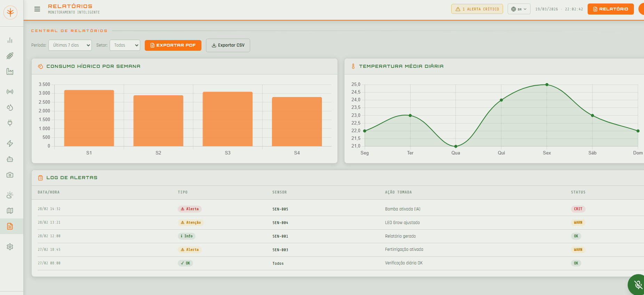Click the SEN-003 sensor cell
Viewport: 644px width, 295px height.
click(x=280, y=250)
